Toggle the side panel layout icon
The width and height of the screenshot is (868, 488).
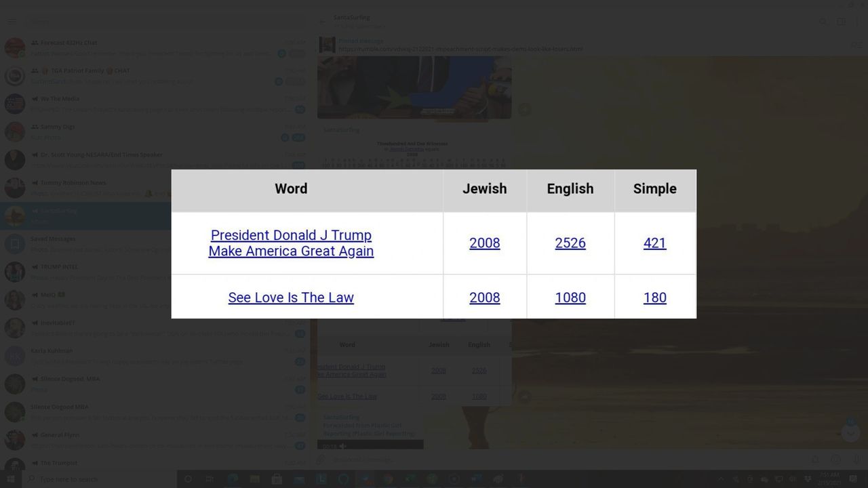(841, 22)
